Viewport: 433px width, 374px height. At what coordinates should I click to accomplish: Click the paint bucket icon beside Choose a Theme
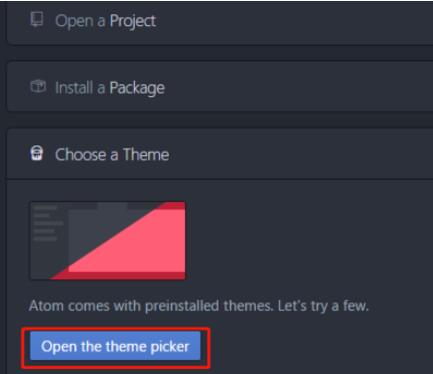pyautogui.click(x=37, y=153)
